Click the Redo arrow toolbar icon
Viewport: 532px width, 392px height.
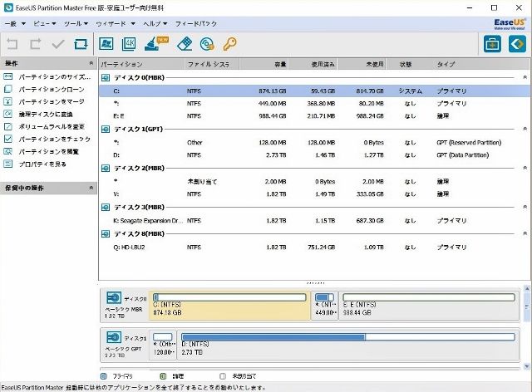[x=35, y=44]
